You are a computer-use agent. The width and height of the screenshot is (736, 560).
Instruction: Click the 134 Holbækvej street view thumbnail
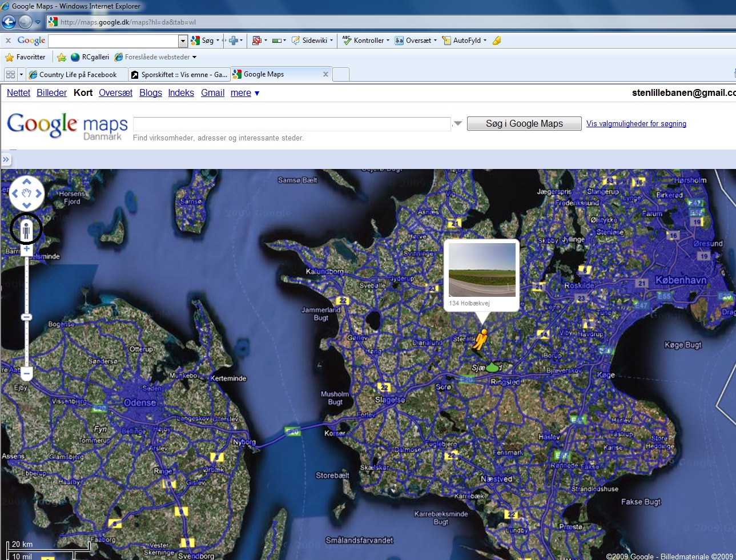click(x=482, y=270)
